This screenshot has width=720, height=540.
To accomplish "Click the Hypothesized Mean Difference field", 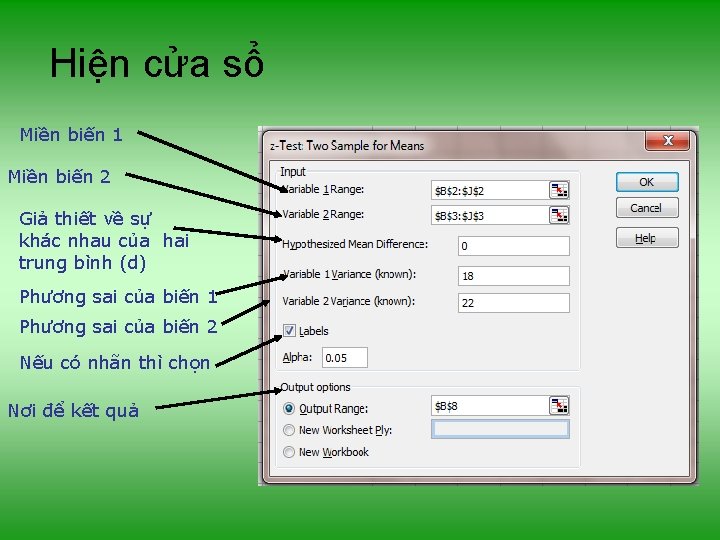I will coord(514,246).
